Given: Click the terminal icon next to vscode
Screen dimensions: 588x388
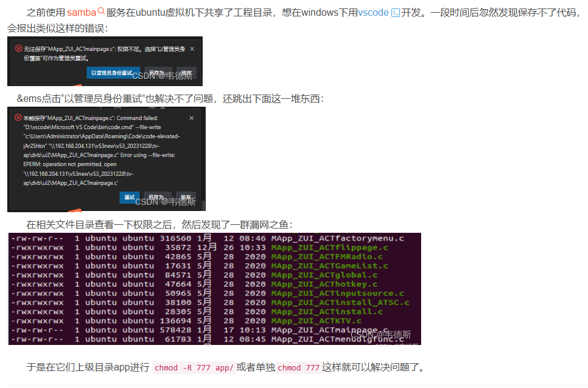Looking at the screenshot, I should (395, 13).
